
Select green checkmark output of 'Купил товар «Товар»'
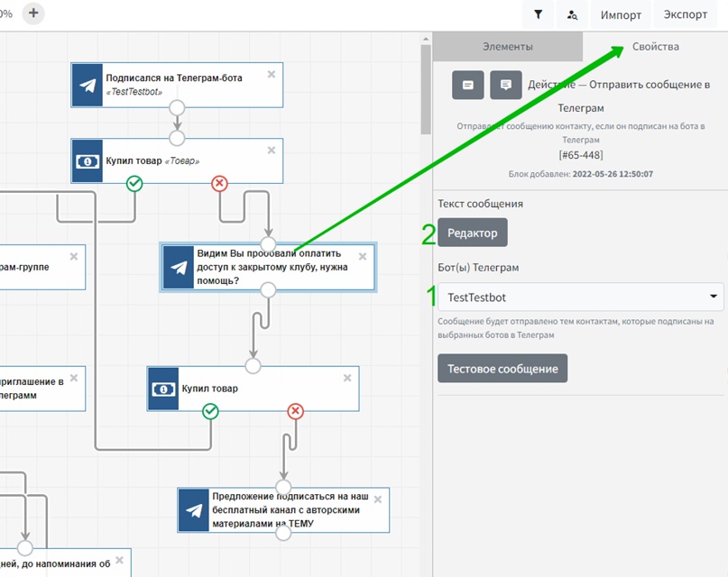point(134,184)
